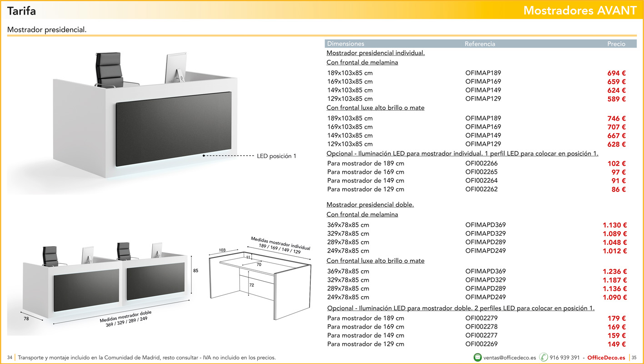
Task: Click the 1.187 € price
Action: tap(615, 280)
